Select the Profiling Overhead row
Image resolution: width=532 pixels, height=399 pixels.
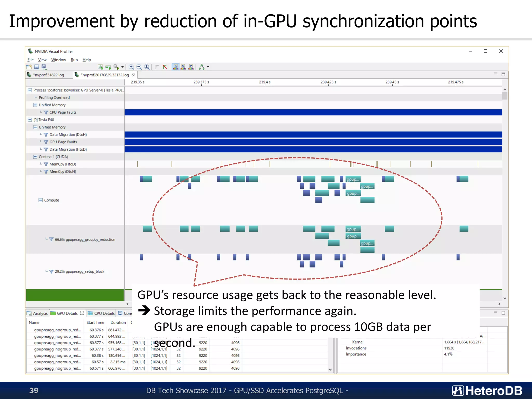coord(75,98)
